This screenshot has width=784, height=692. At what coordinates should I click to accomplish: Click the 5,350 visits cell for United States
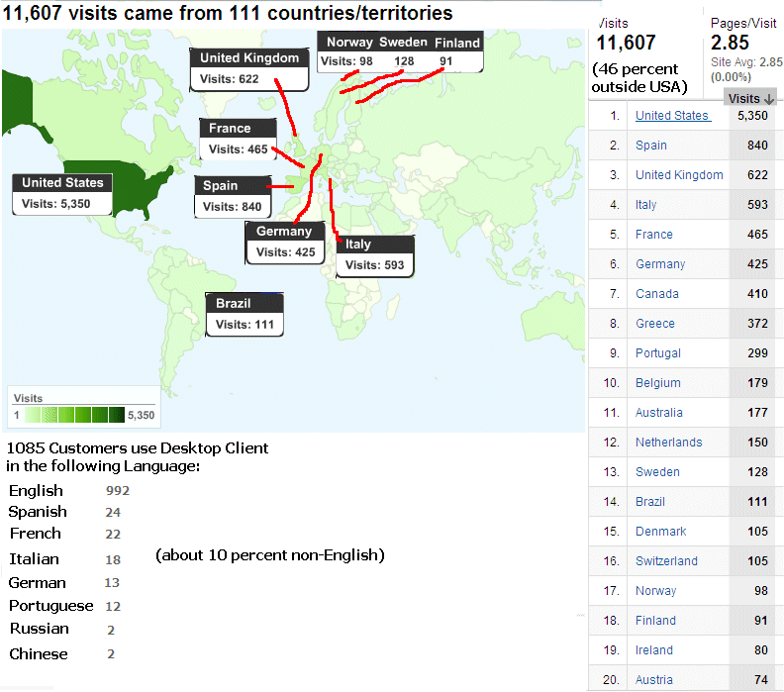pyautogui.click(x=752, y=116)
